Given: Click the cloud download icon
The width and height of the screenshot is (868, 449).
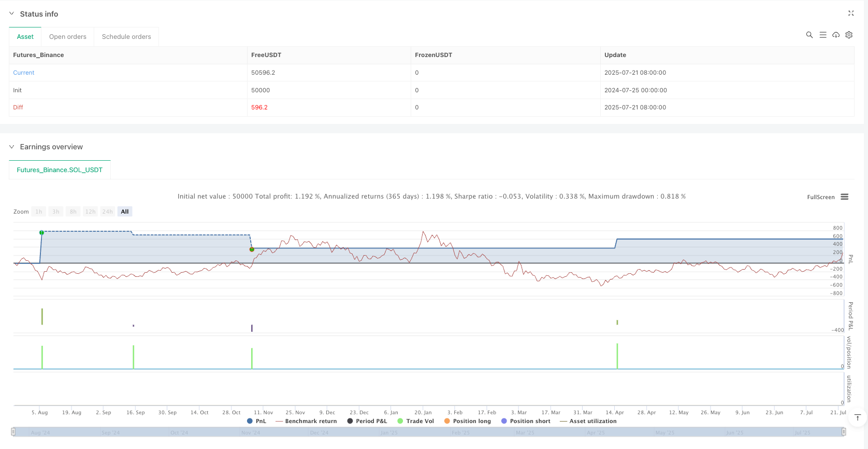Looking at the screenshot, I should tap(836, 35).
